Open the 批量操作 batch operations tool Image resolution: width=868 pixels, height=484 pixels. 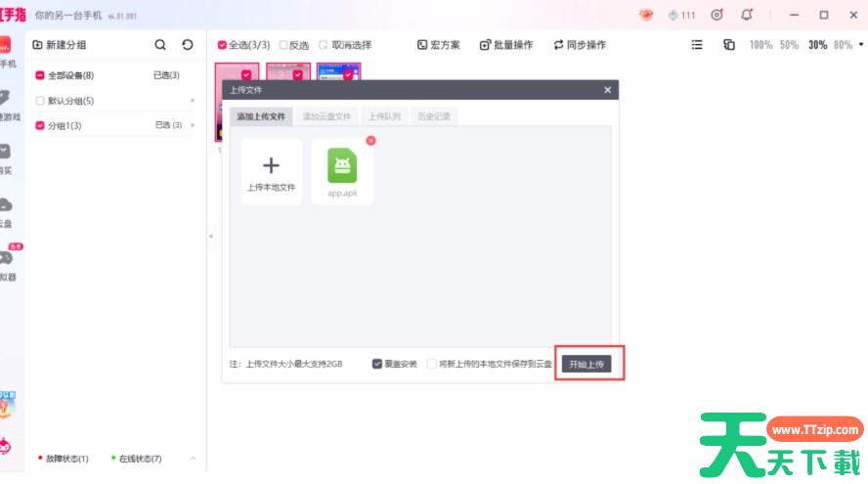tap(506, 45)
